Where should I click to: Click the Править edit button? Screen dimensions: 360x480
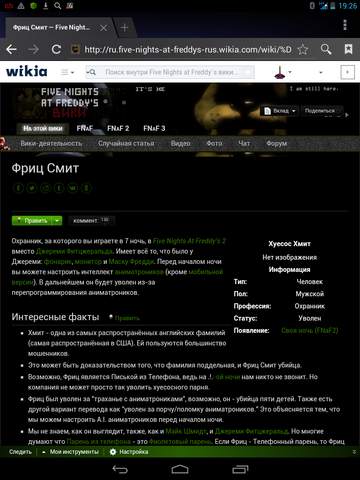(32, 220)
